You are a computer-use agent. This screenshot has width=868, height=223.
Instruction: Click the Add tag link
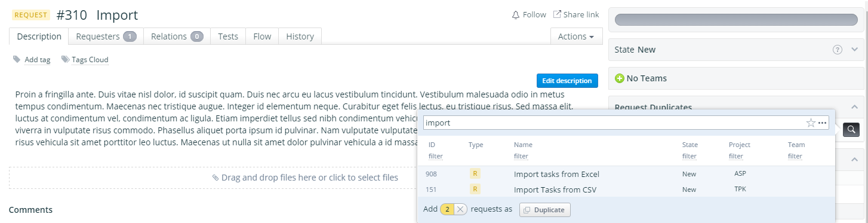[37, 60]
